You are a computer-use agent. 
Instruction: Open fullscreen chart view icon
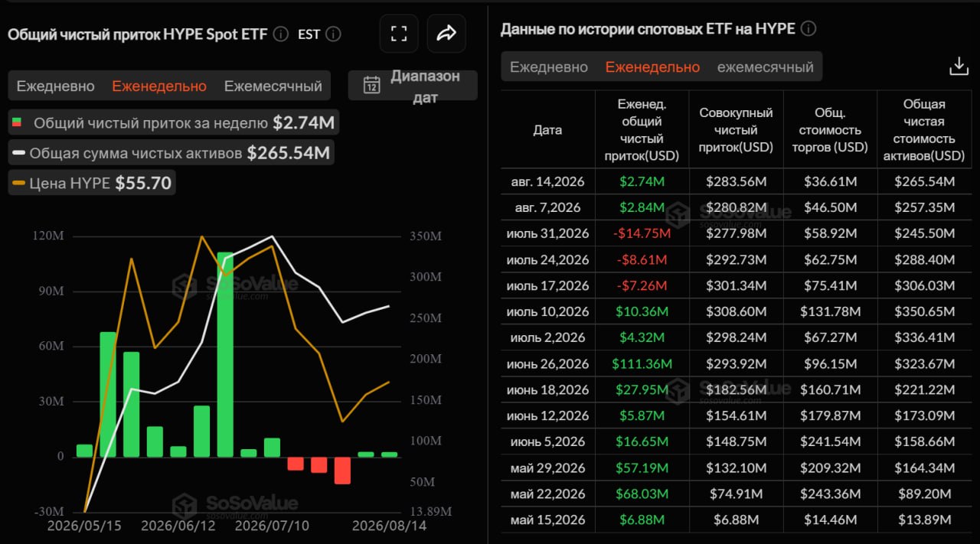[399, 34]
